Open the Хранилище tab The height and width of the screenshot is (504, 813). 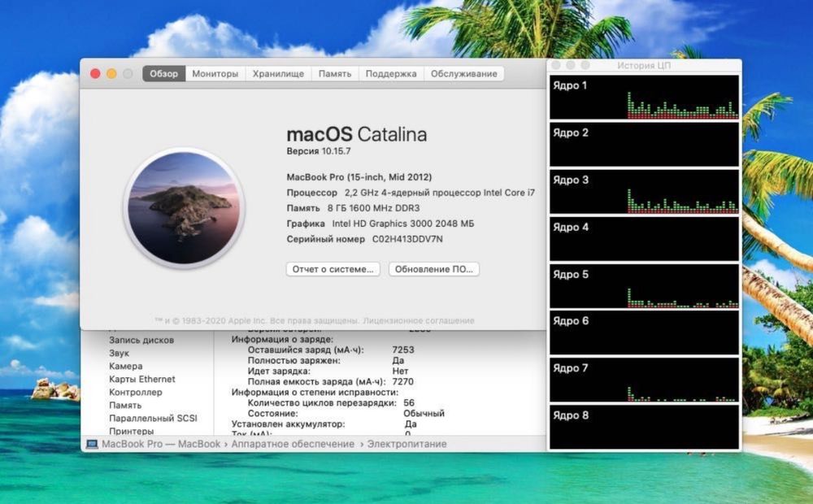click(x=278, y=74)
